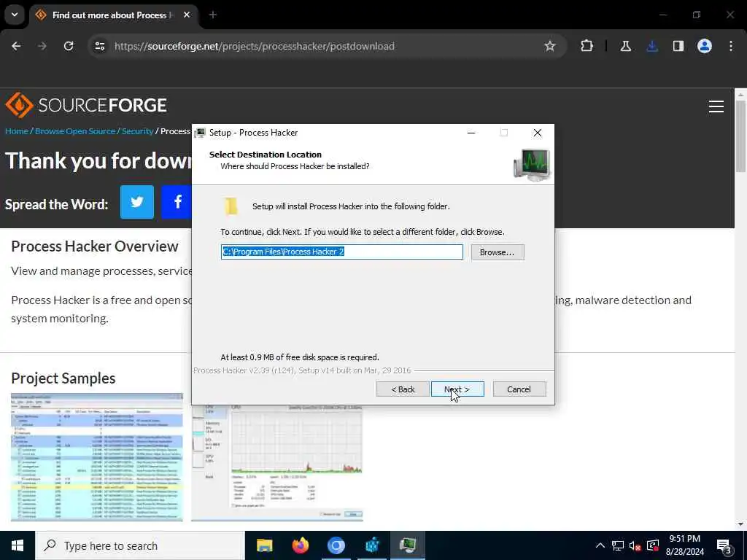Open Chrome Labs flask icon
The height and width of the screenshot is (560, 747).
(x=625, y=46)
